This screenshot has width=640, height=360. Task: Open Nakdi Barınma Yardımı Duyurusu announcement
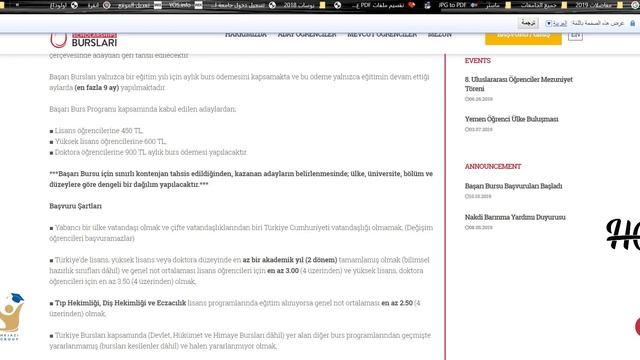515,217
